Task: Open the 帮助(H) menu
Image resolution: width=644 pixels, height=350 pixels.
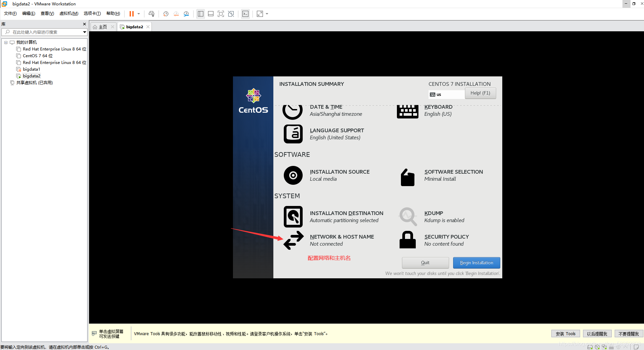Action: 113,13
